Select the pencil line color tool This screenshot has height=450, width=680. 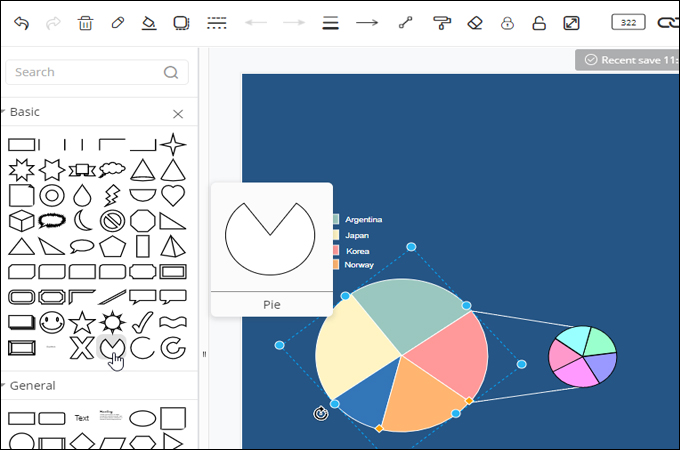(x=118, y=23)
